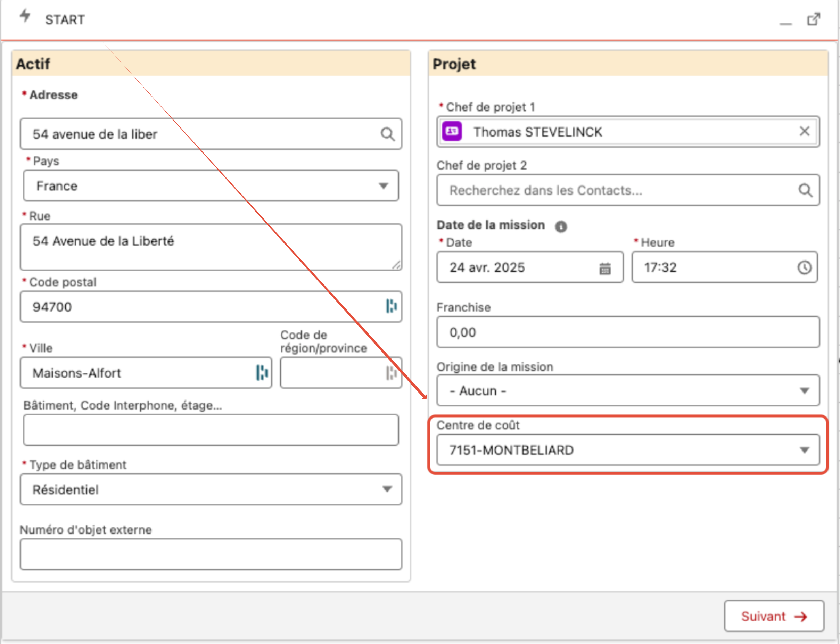The height and width of the screenshot is (644, 840).
Task: Click the lightning bolt START icon
Action: point(25,16)
